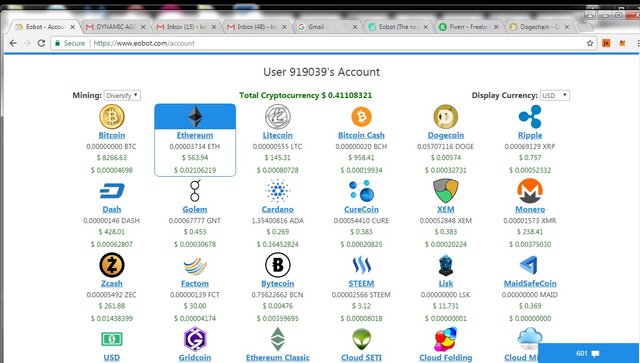Click the XEM shield icon
Screen dimensions: 640x363
(445, 191)
